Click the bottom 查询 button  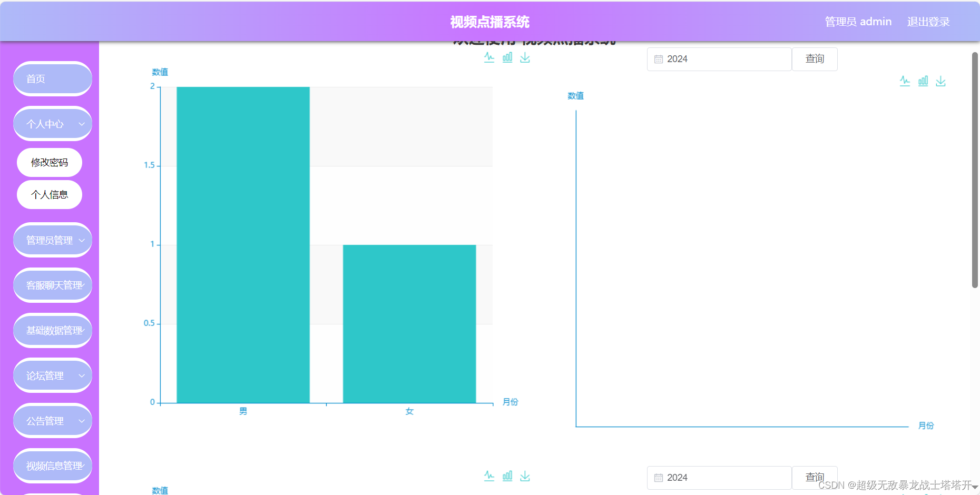pos(815,478)
